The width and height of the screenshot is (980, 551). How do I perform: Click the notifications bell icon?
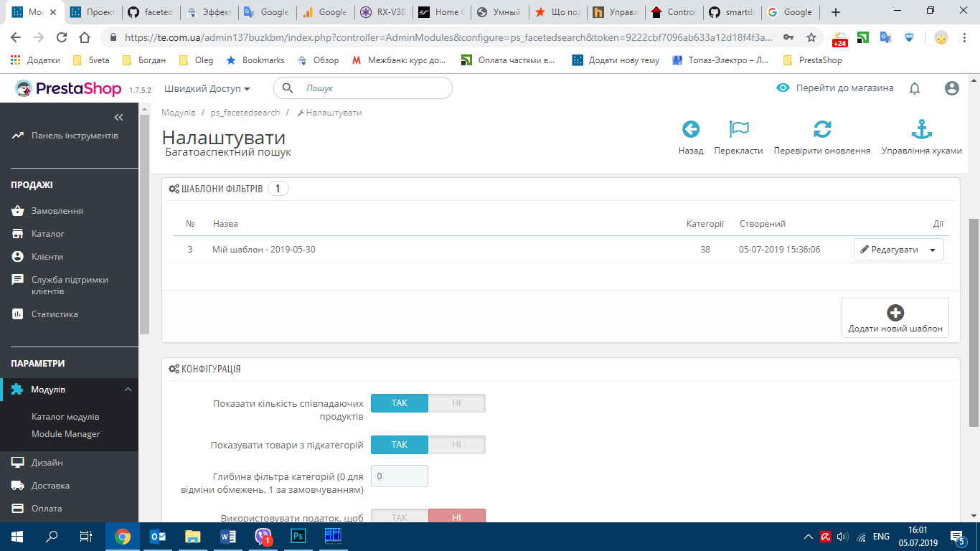[915, 88]
